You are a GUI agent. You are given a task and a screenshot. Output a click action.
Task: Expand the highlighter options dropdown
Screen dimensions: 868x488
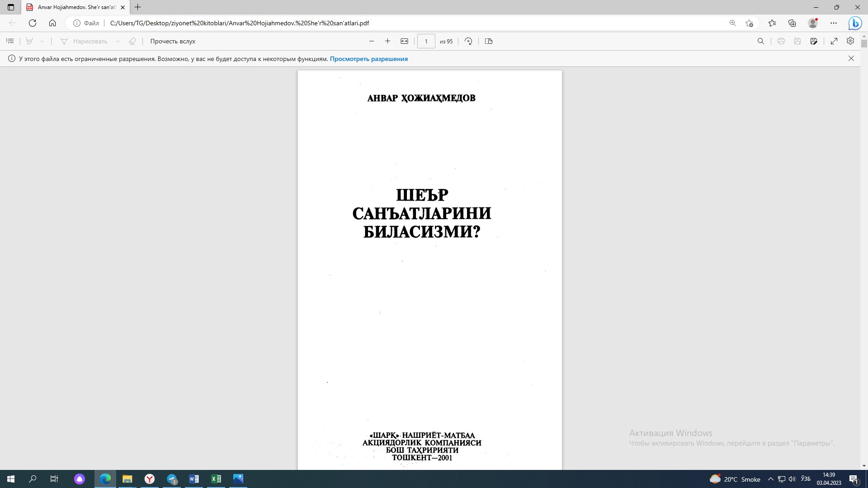(x=42, y=41)
